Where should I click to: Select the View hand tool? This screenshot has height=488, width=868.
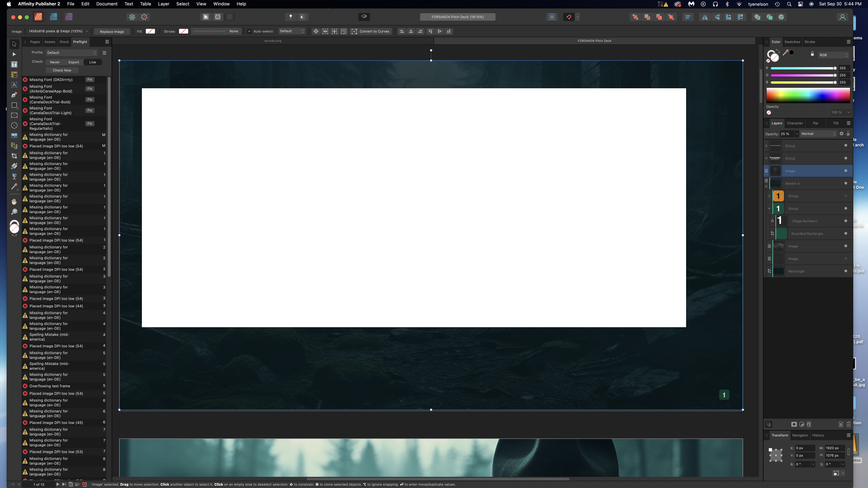[x=14, y=201]
